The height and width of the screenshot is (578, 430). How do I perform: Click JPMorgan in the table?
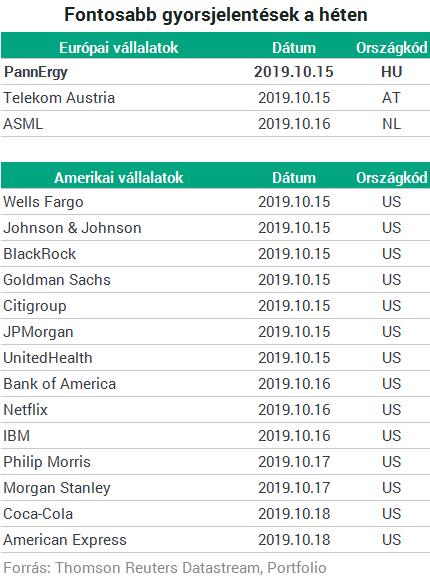38,332
